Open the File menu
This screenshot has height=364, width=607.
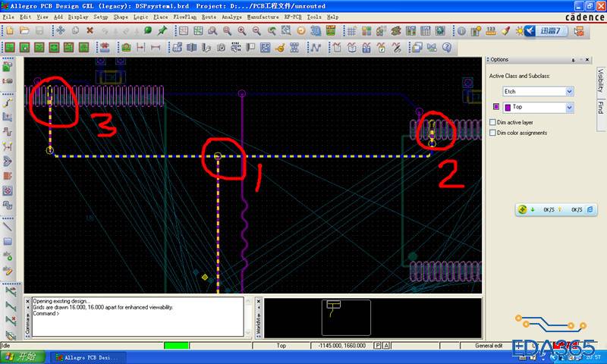pos(8,17)
